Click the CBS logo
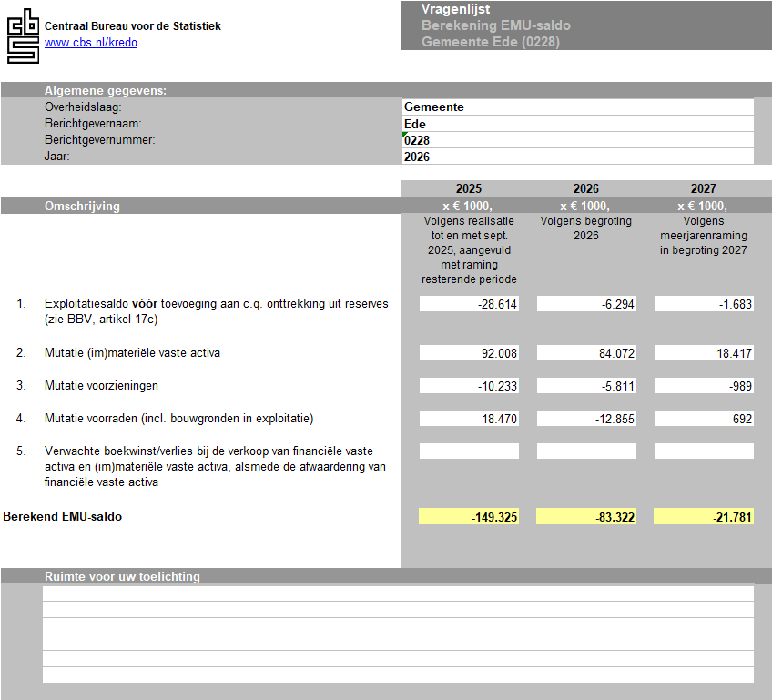Image resolution: width=772 pixels, height=700 pixels. click(23, 36)
